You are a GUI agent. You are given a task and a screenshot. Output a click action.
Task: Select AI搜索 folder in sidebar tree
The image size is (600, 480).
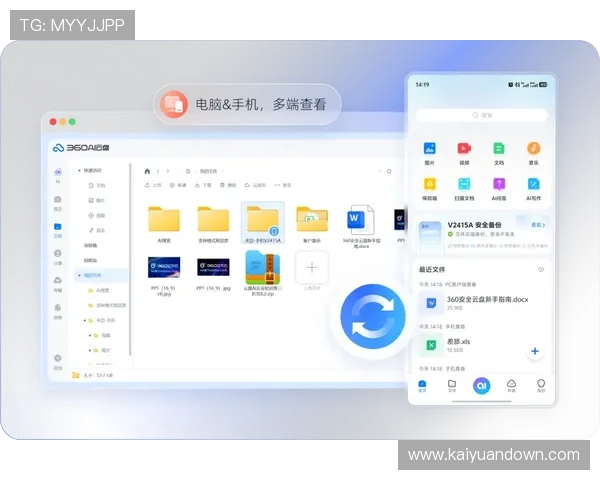[99, 290]
